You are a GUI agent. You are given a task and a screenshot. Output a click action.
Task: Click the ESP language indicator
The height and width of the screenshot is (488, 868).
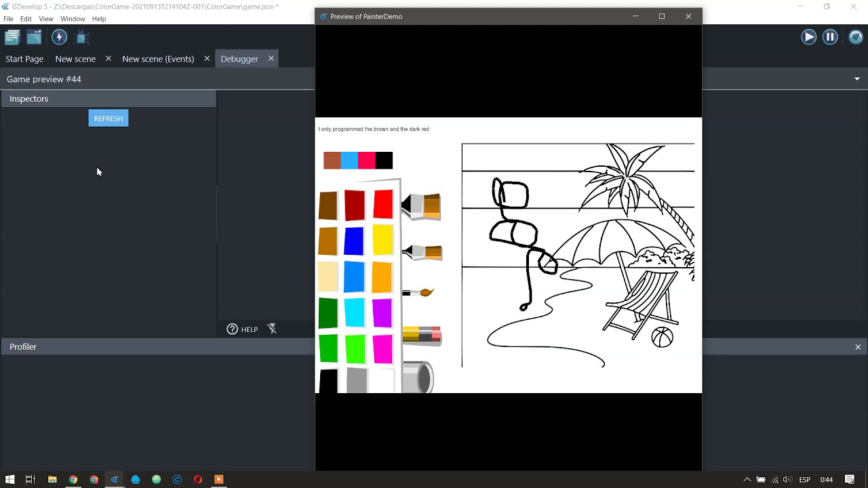tap(804, 480)
